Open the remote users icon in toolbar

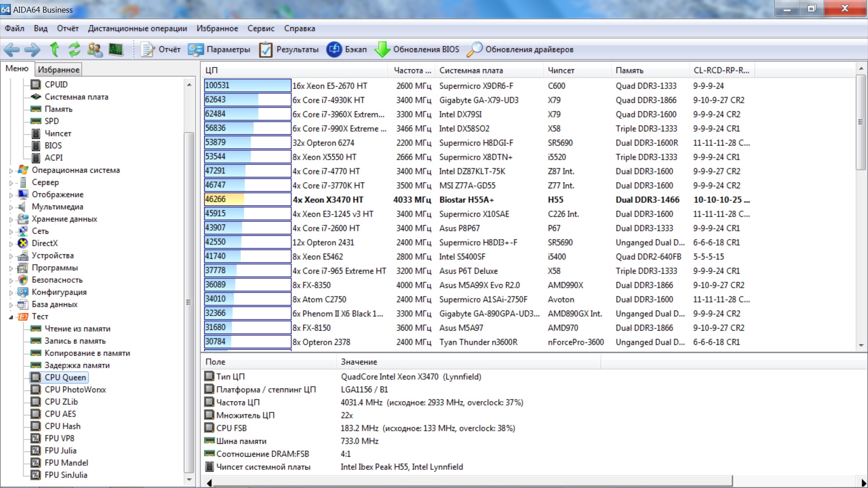95,49
